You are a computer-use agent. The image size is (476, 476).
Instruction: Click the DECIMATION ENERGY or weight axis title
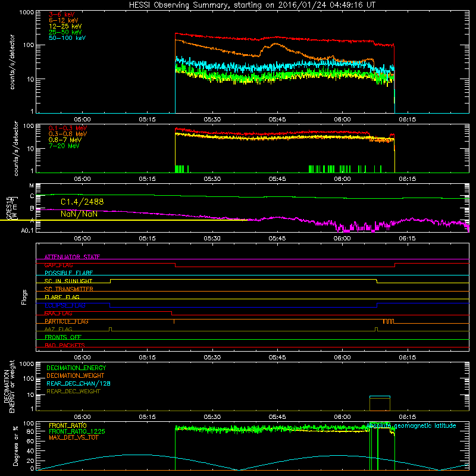[9, 386]
